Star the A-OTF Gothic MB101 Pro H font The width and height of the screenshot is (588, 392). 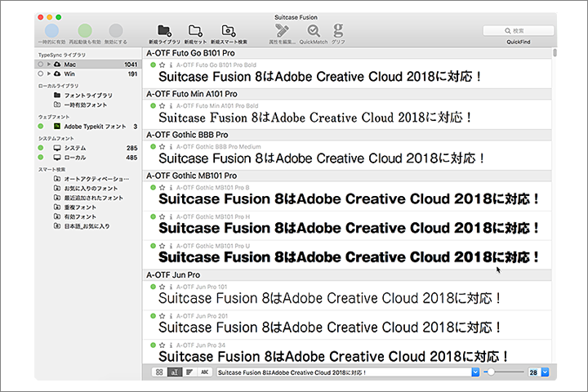(162, 216)
